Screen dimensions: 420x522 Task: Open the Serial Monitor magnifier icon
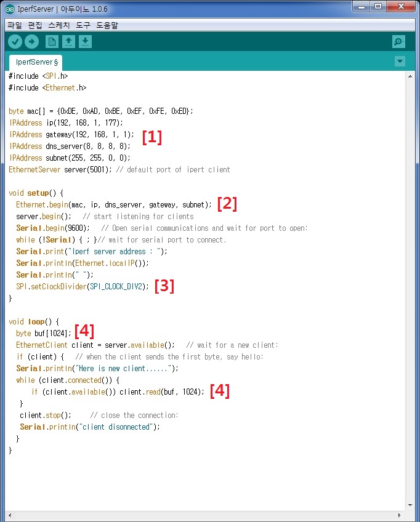pyautogui.click(x=398, y=42)
